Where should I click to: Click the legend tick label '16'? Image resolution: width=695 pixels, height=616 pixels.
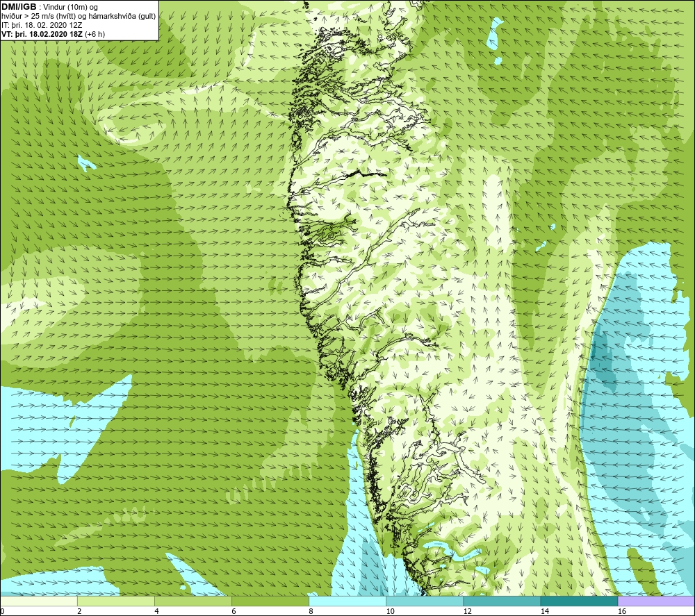622,612
